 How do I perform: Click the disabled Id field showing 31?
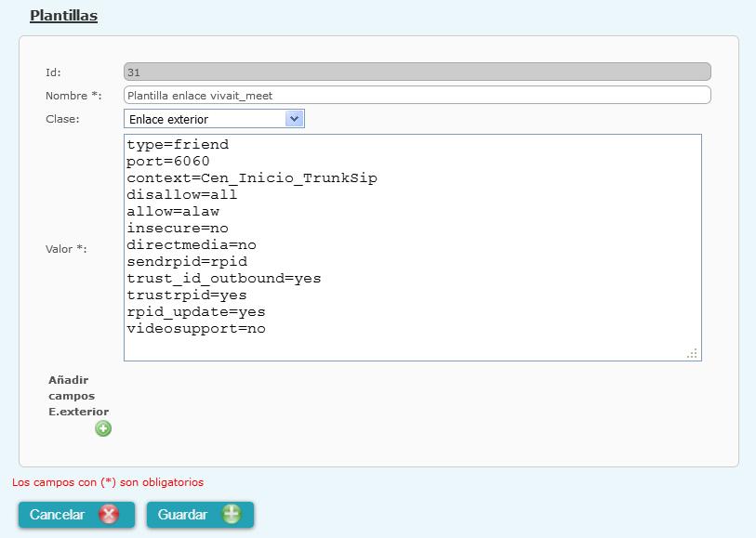point(417,72)
